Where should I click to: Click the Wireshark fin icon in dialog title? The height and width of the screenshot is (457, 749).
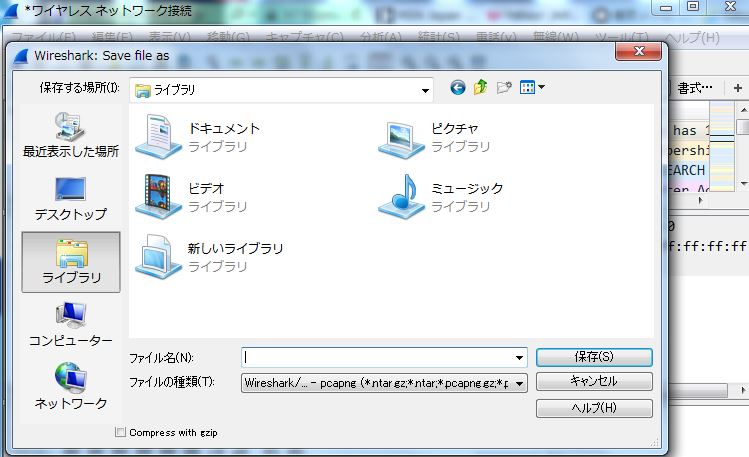21,56
